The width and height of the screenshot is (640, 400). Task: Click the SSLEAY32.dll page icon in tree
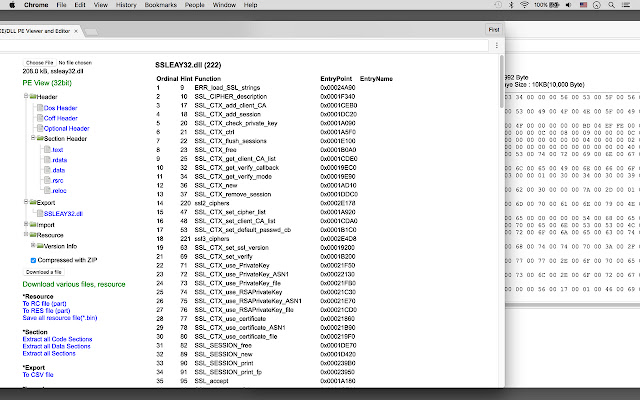(40, 213)
